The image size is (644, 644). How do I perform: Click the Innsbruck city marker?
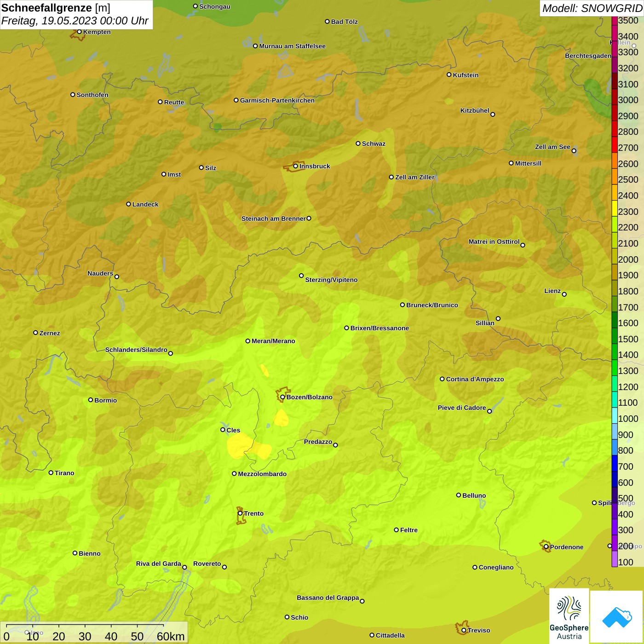click(x=296, y=166)
